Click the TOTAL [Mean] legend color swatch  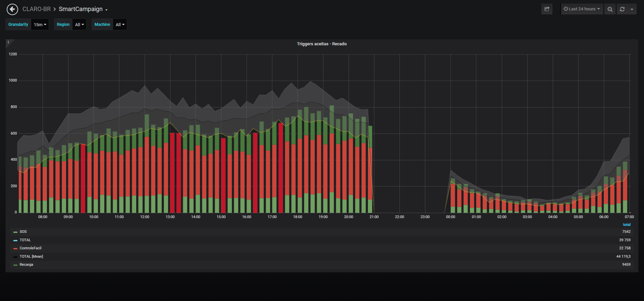point(15,257)
